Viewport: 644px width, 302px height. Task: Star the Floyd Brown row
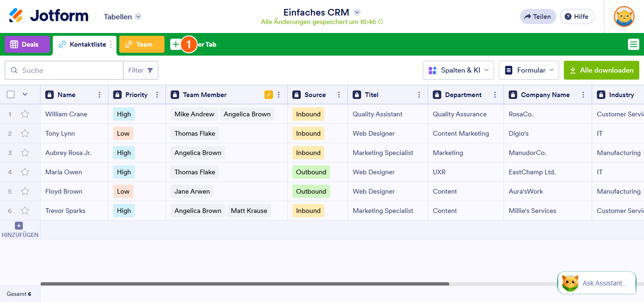25,191
